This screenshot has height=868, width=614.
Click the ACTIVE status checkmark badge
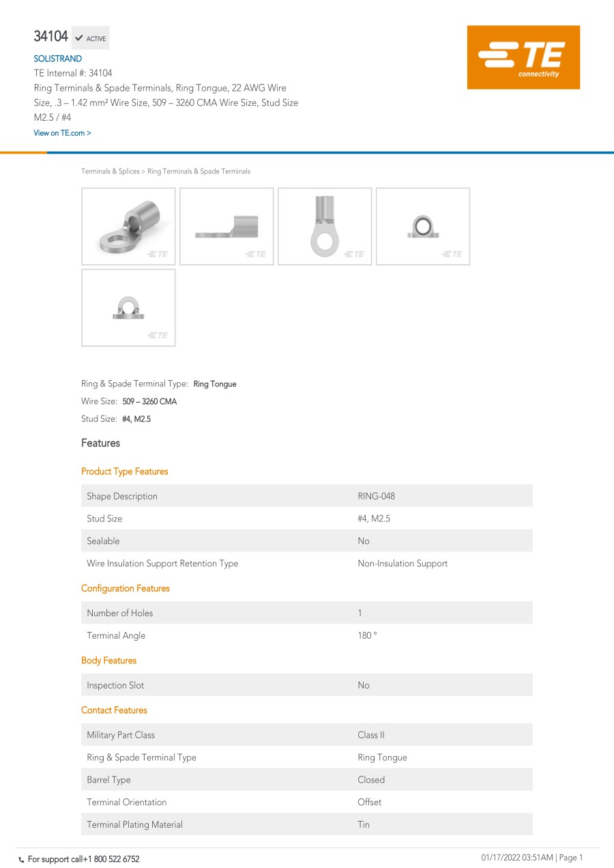pos(91,38)
